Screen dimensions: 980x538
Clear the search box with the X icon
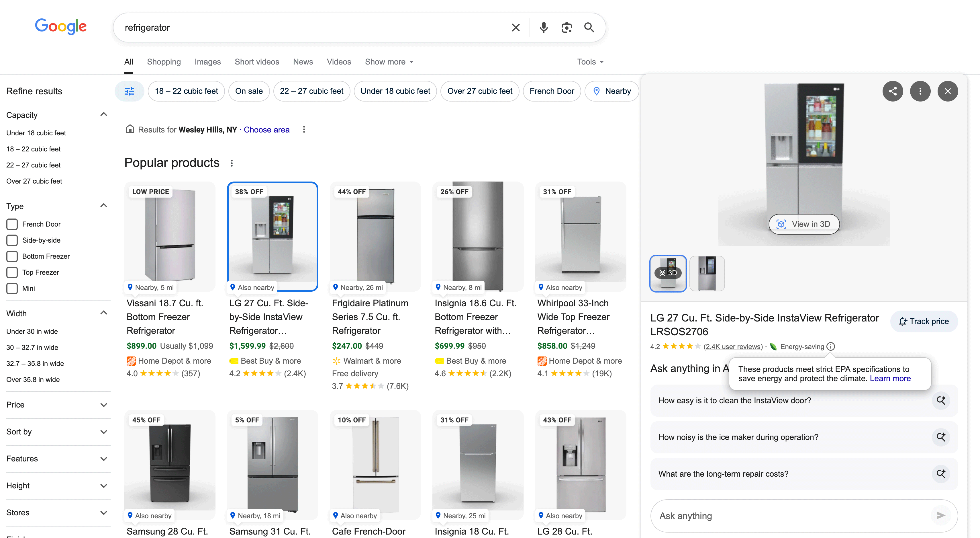coord(516,27)
